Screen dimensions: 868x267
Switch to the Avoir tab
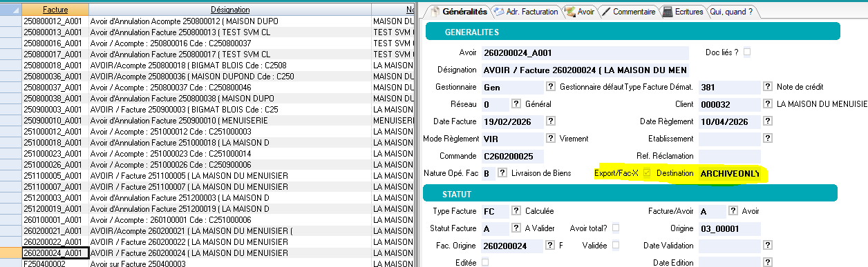tap(581, 12)
